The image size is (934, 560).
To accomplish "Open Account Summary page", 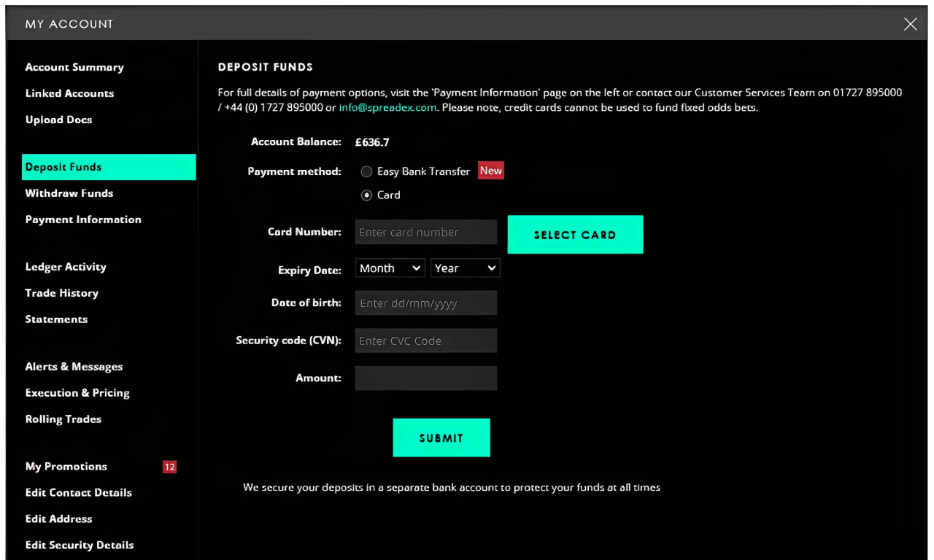I will coord(74,67).
